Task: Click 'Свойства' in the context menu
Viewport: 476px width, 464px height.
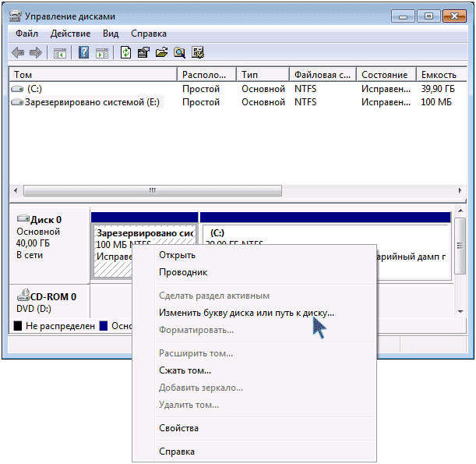Action: coord(178,428)
